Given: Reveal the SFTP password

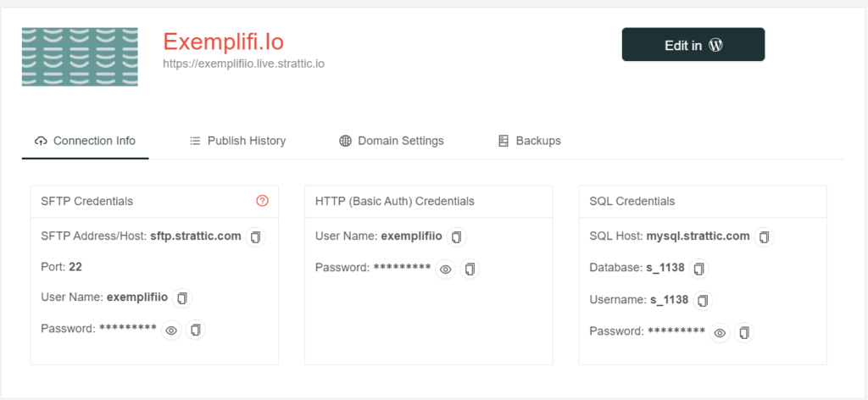Looking at the screenshot, I should (171, 331).
